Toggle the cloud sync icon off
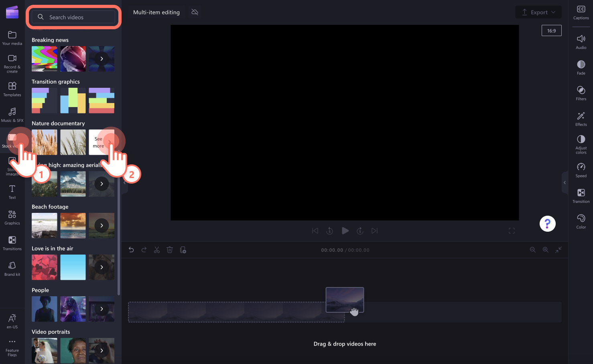Screen dimensions: 593x364 tap(195, 12)
